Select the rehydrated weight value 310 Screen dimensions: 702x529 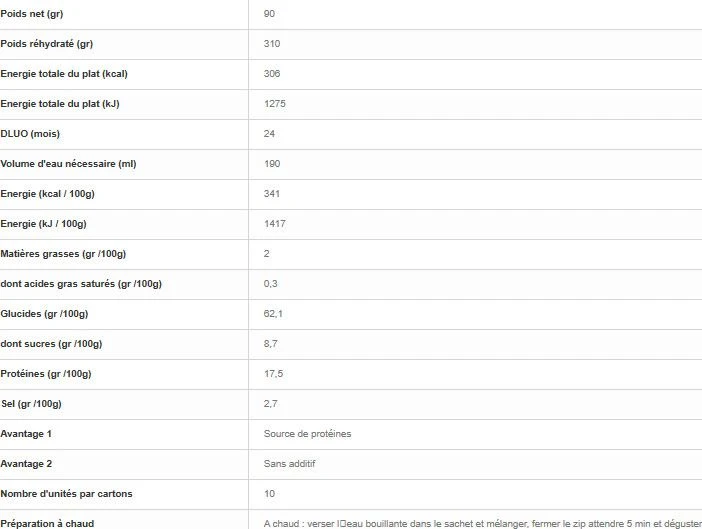pyautogui.click(x=272, y=44)
